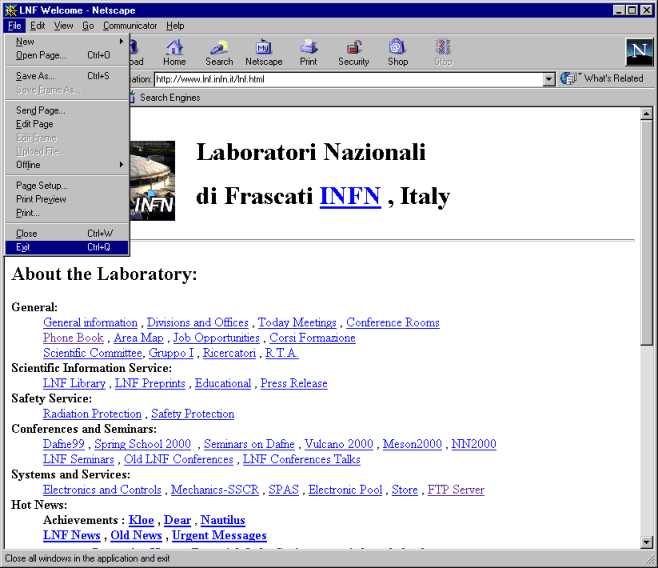Open the Nautilus link
Screen dimensions: 658x568
click(x=223, y=520)
